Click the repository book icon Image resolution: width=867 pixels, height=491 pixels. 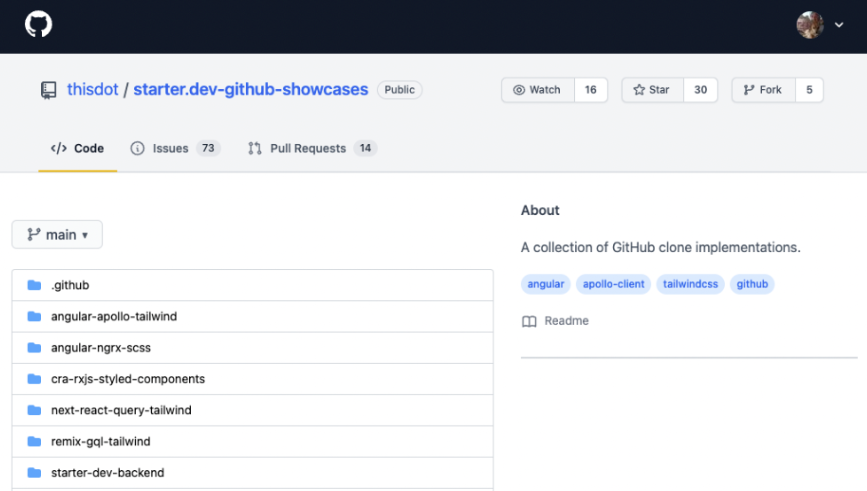point(49,90)
